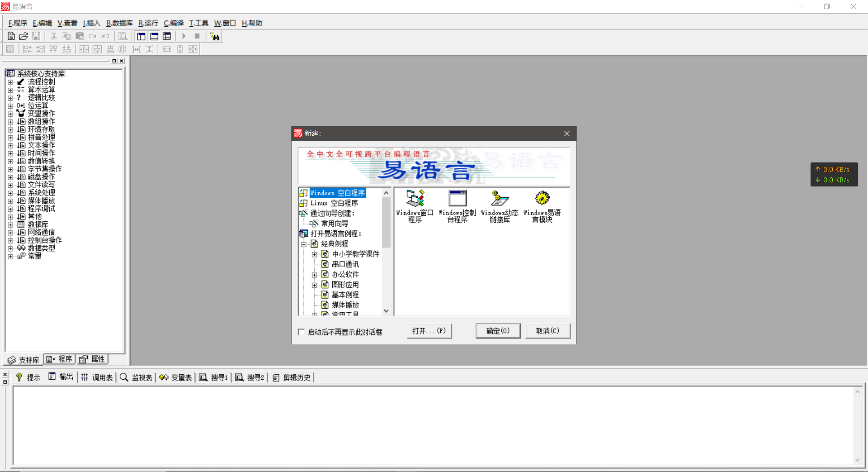Check 启动后不再显示此对话框 checkbox
Viewport: 868px width, 472px height.
pos(302,332)
